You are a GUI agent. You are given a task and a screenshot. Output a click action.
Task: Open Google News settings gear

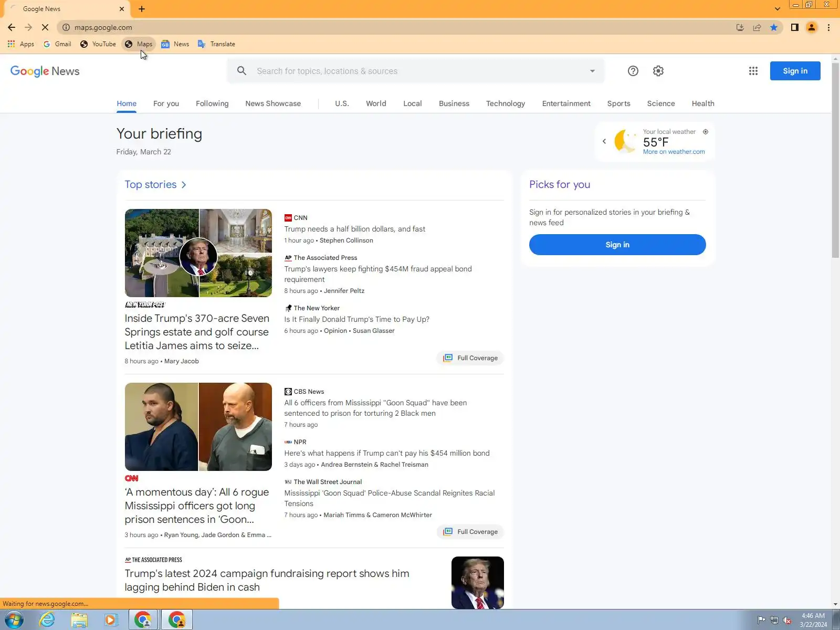(x=658, y=71)
